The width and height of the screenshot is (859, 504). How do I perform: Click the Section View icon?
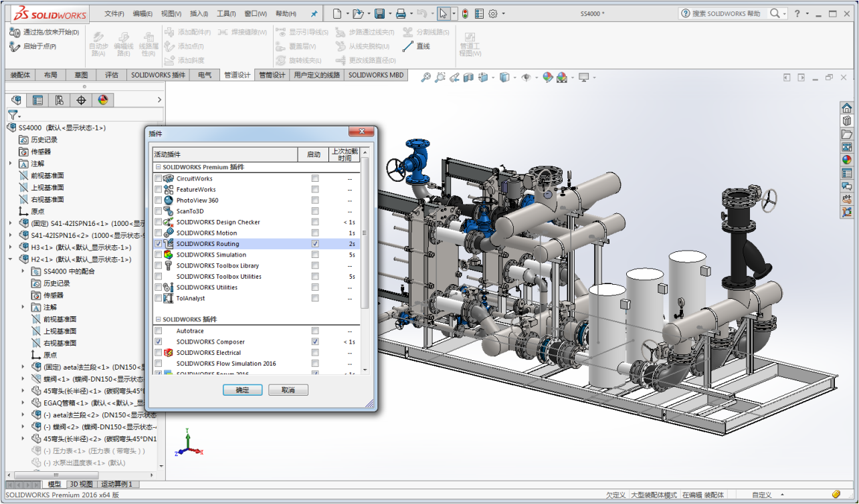[x=468, y=78]
